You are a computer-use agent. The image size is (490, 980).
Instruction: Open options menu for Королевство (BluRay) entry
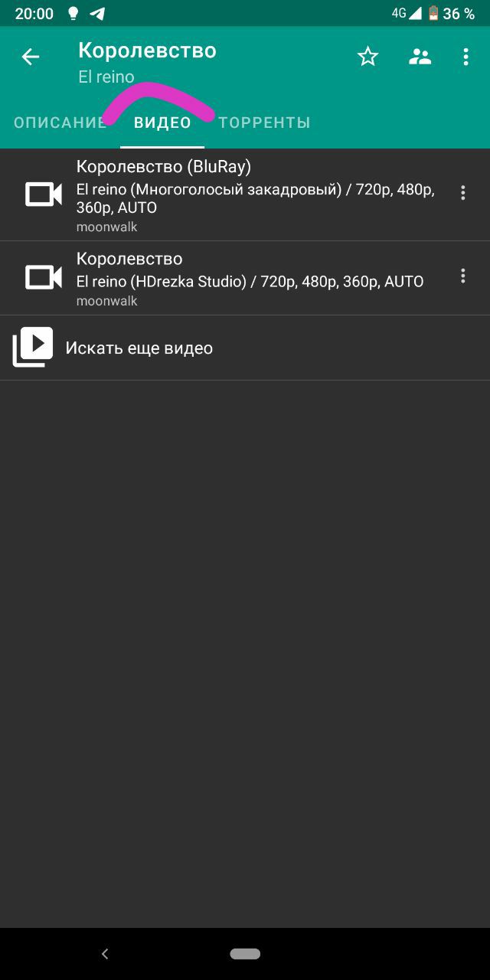point(462,193)
